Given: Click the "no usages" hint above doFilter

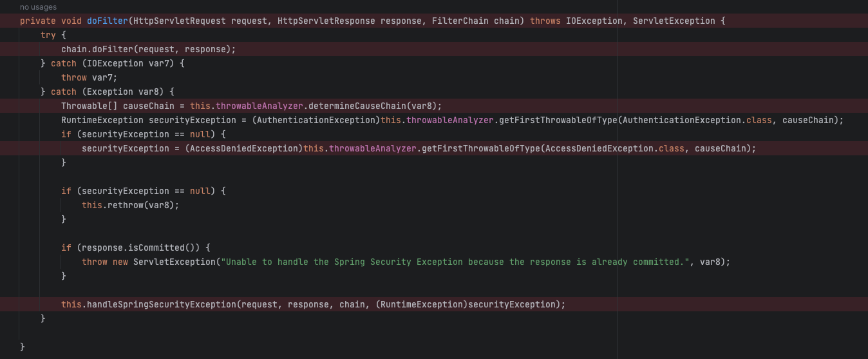Looking at the screenshot, I should coord(38,7).
